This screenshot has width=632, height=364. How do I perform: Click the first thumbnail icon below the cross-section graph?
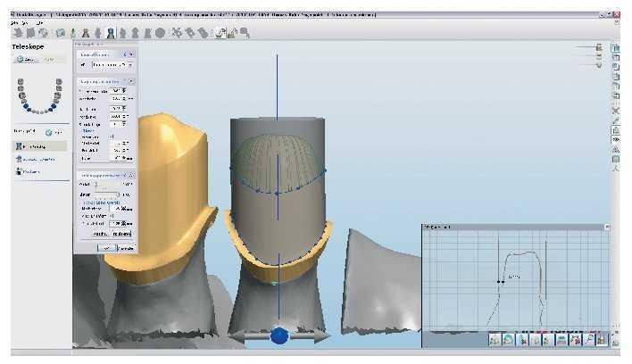click(493, 339)
